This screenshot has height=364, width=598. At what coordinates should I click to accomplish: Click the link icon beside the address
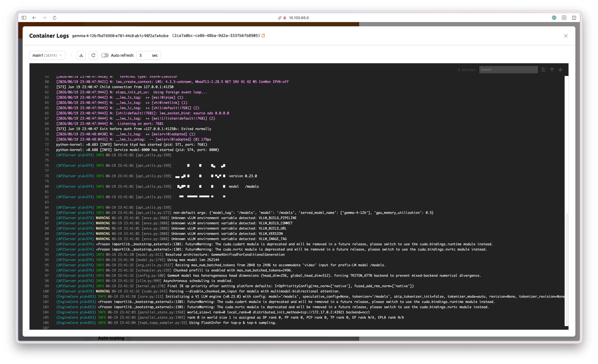[280, 18]
